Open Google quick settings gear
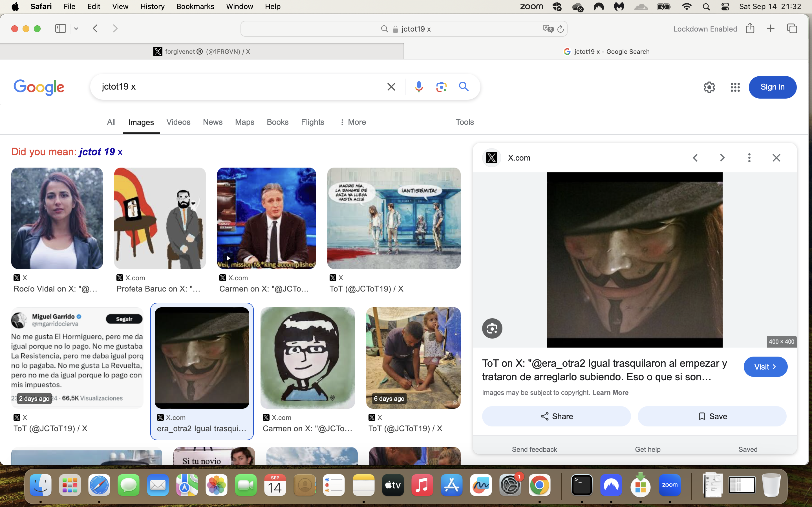 [x=709, y=87]
